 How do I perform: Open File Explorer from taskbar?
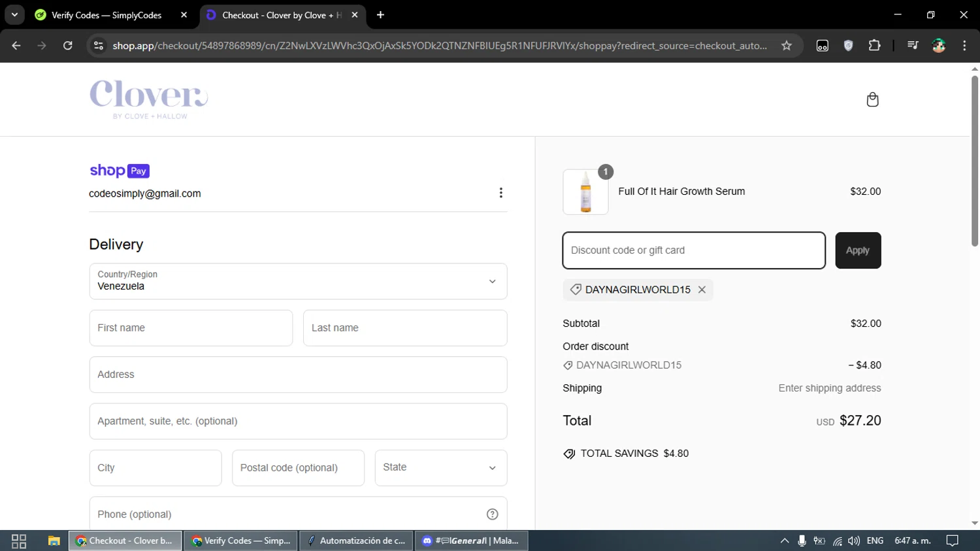[x=54, y=541]
